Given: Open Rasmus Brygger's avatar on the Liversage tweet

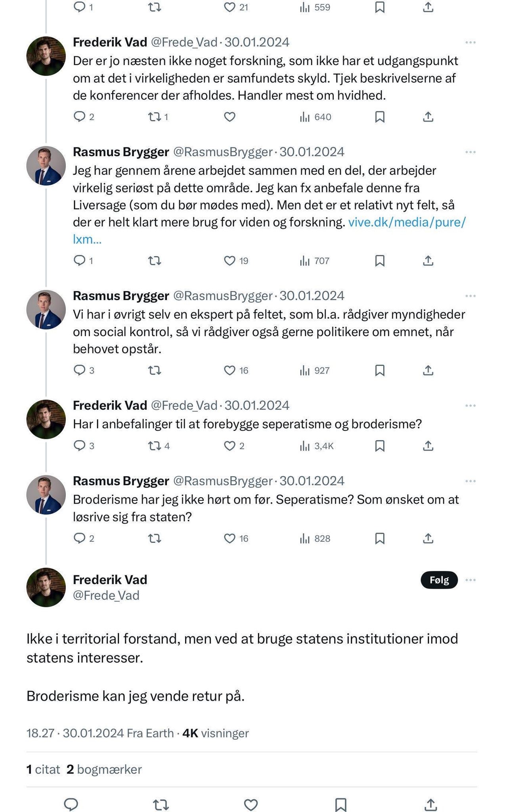Looking at the screenshot, I should click(x=46, y=166).
